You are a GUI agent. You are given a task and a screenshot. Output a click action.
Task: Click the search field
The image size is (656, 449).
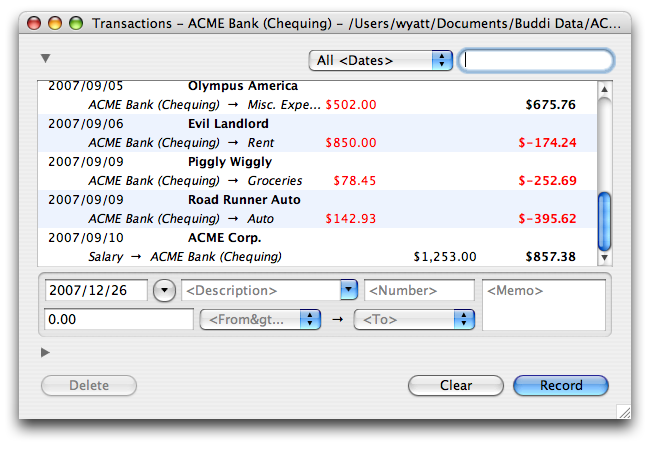pos(536,61)
